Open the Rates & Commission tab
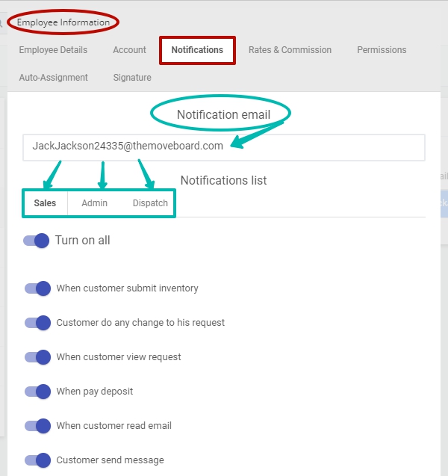Viewport: 448px width, 476px height. pos(290,50)
